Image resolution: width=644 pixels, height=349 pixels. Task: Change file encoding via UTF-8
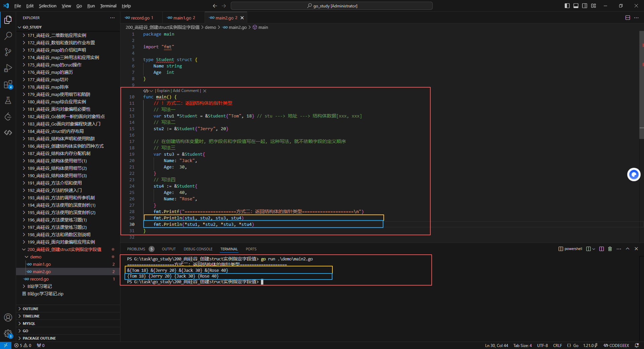[542, 345]
